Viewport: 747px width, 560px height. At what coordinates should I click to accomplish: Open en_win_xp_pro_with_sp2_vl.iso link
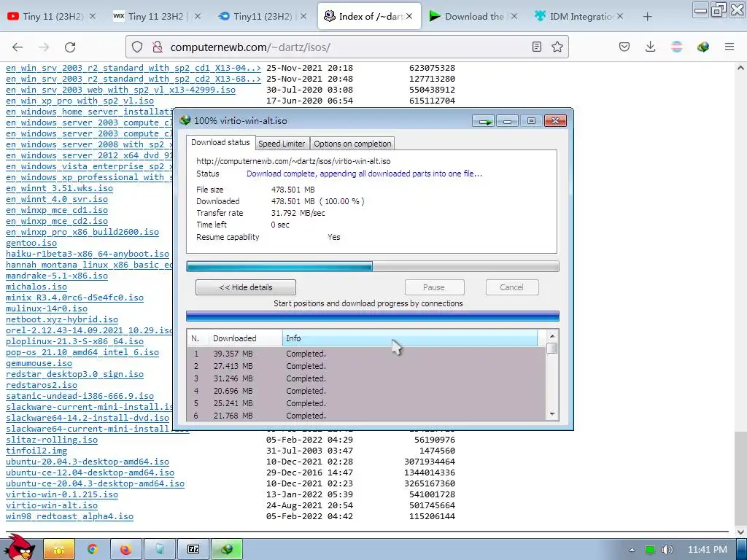[x=80, y=101]
